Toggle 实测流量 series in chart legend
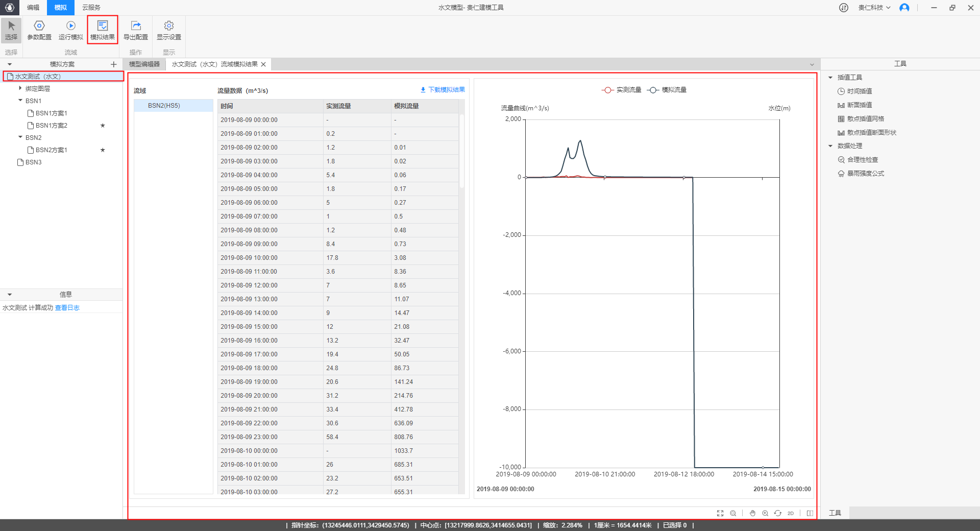This screenshot has height=531, width=980. pyautogui.click(x=621, y=90)
